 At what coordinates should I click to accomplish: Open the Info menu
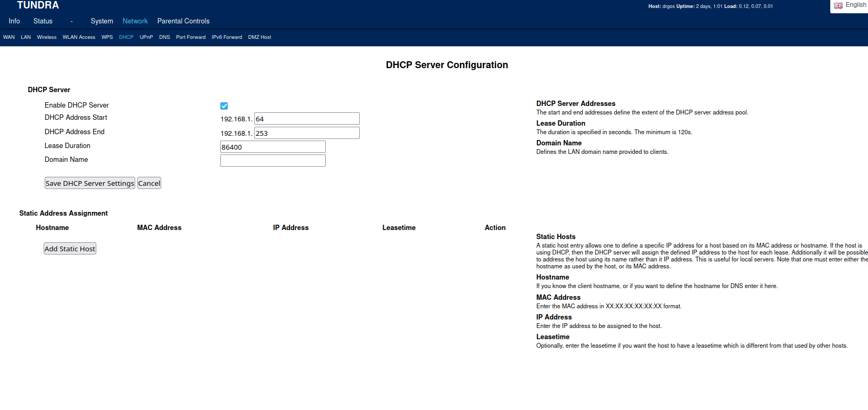coord(14,21)
